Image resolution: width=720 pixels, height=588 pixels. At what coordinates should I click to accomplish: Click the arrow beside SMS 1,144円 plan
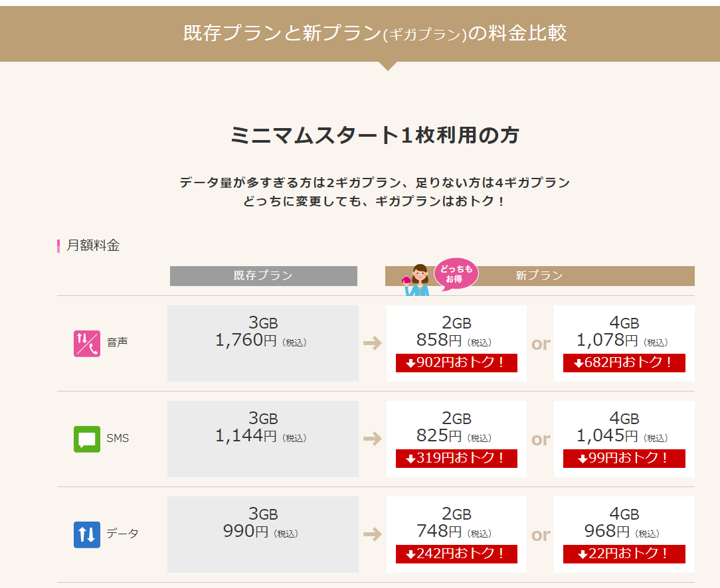pos(373,439)
